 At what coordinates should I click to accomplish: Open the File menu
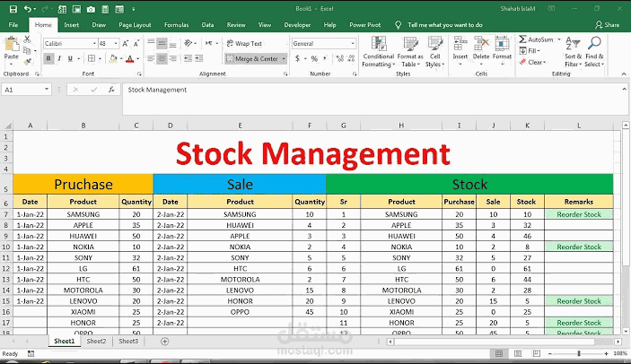[x=13, y=25]
